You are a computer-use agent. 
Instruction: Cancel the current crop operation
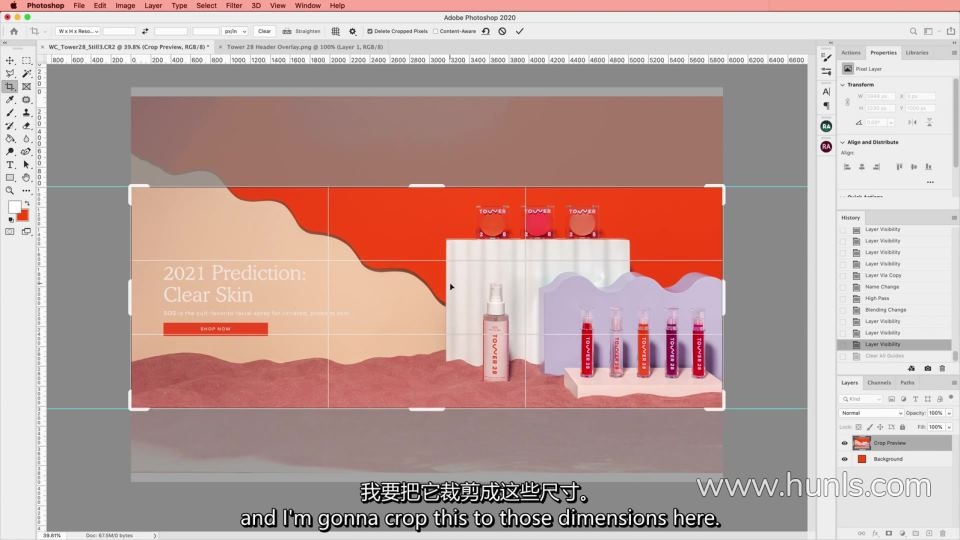502,31
